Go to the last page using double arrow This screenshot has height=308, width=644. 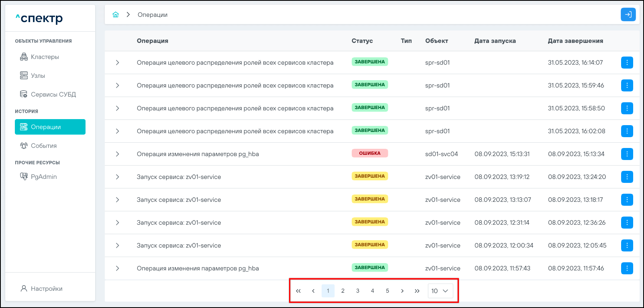[x=417, y=291]
